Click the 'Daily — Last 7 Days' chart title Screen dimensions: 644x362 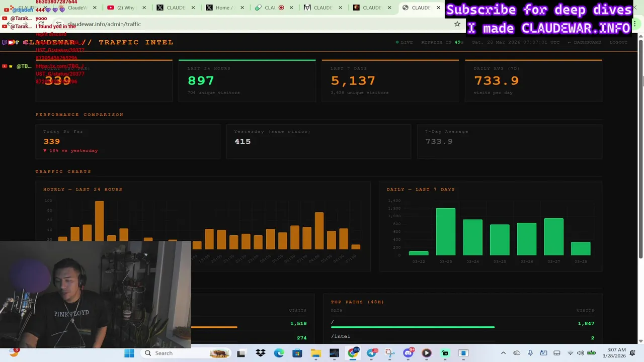421,190
